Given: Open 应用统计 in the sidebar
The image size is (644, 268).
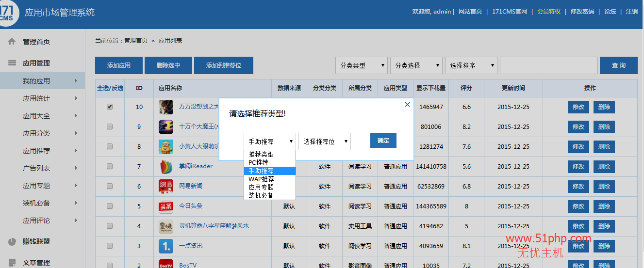Looking at the screenshot, I should pyautogui.click(x=36, y=98).
